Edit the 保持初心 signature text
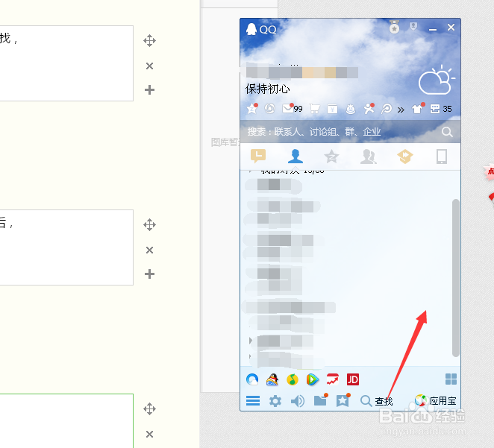494x448 pixels. coord(267,89)
